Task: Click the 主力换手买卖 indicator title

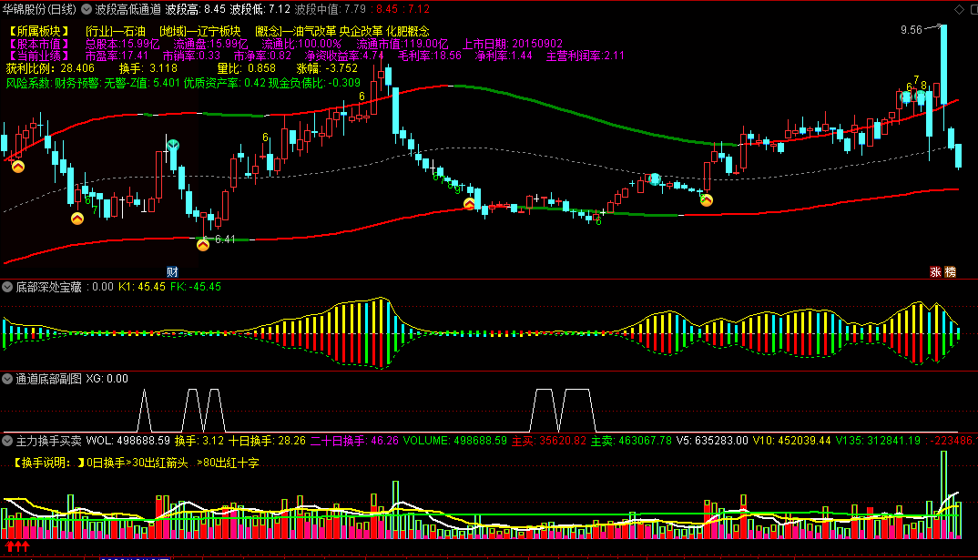Action: [48, 441]
